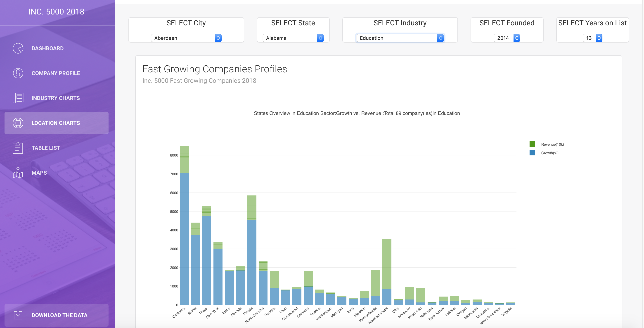Open the Industry dropdown showing Education
The width and height of the screenshot is (644, 328).
point(400,38)
